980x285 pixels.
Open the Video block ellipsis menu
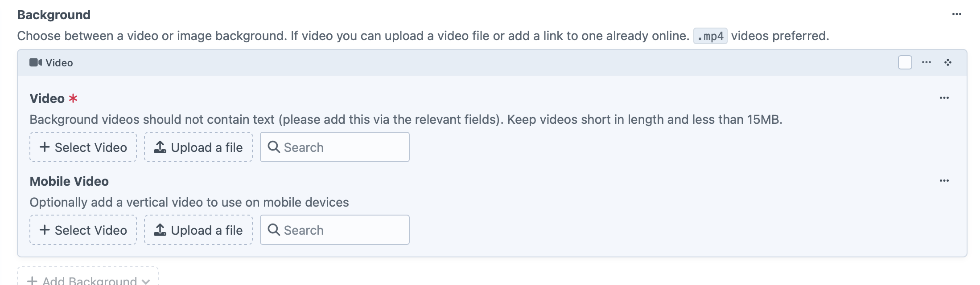click(926, 62)
